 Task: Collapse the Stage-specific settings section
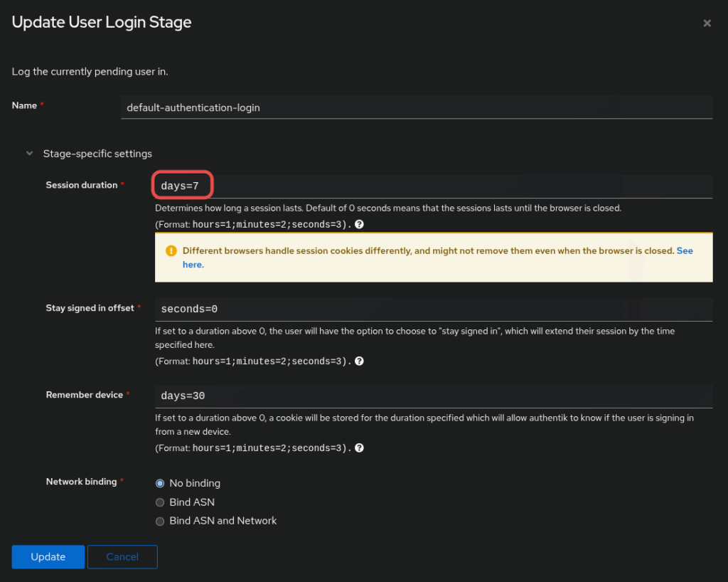coord(29,154)
